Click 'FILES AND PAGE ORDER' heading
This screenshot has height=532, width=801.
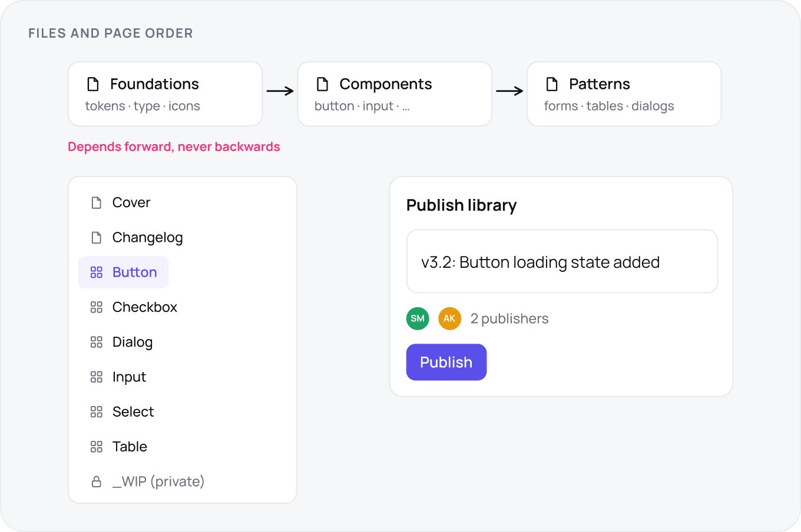[x=111, y=34]
